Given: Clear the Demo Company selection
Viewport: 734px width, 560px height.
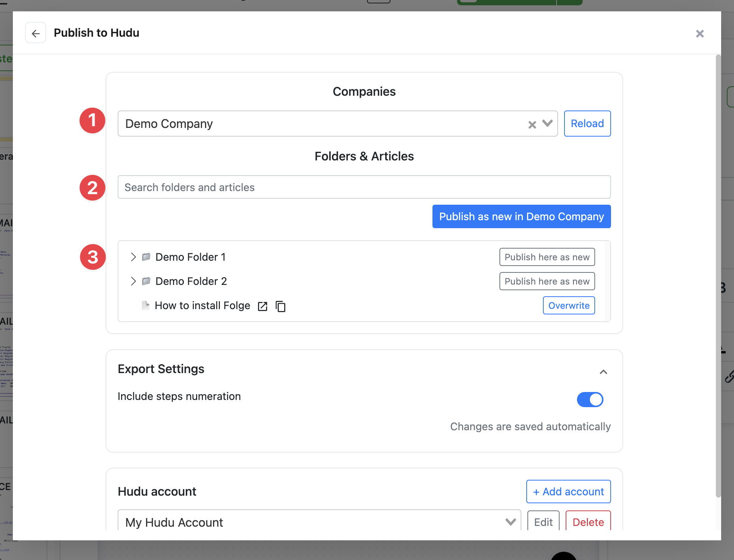Looking at the screenshot, I should tap(532, 124).
